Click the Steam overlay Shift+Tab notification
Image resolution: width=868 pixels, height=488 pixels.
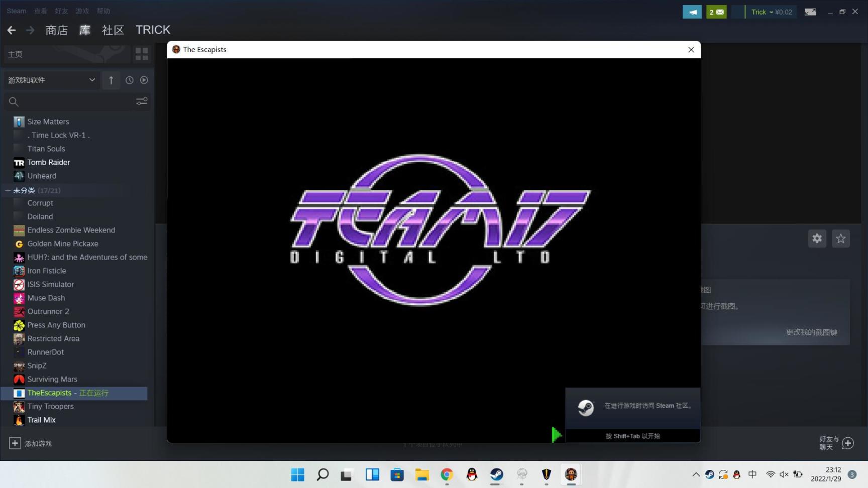[633, 415]
